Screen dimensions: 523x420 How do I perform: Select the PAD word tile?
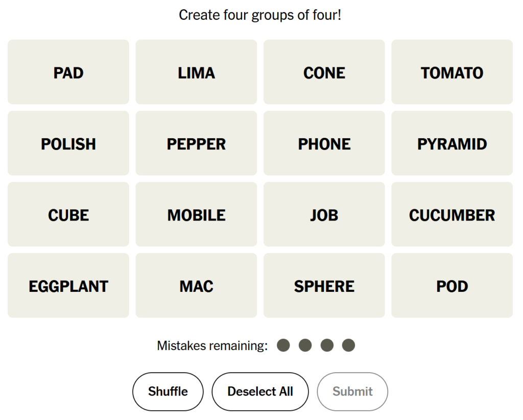pyautogui.click(x=68, y=72)
